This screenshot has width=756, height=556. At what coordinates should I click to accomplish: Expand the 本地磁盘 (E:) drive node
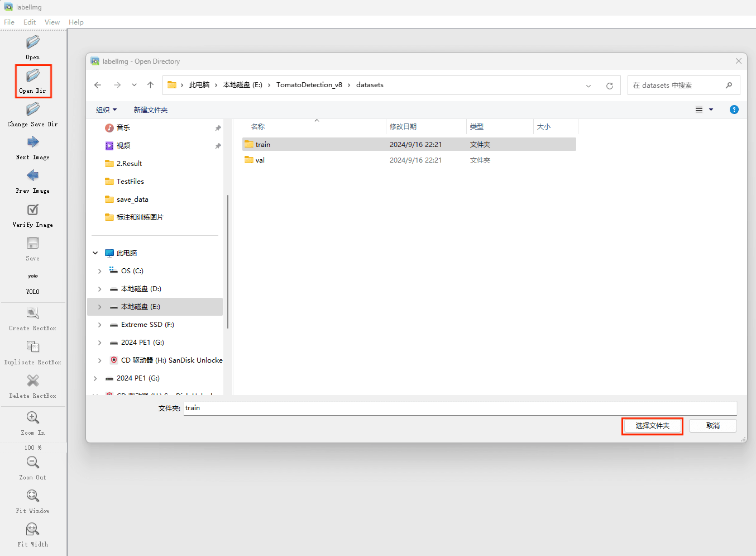pyautogui.click(x=100, y=307)
